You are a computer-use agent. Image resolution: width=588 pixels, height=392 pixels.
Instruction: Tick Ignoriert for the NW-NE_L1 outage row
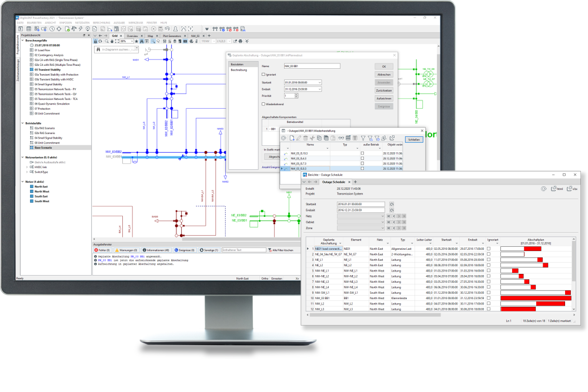coord(489,270)
